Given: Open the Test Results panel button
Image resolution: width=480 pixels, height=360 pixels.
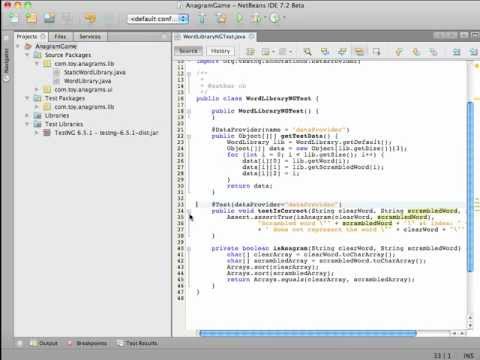Looking at the screenshot, I should [x=138, y=343].
